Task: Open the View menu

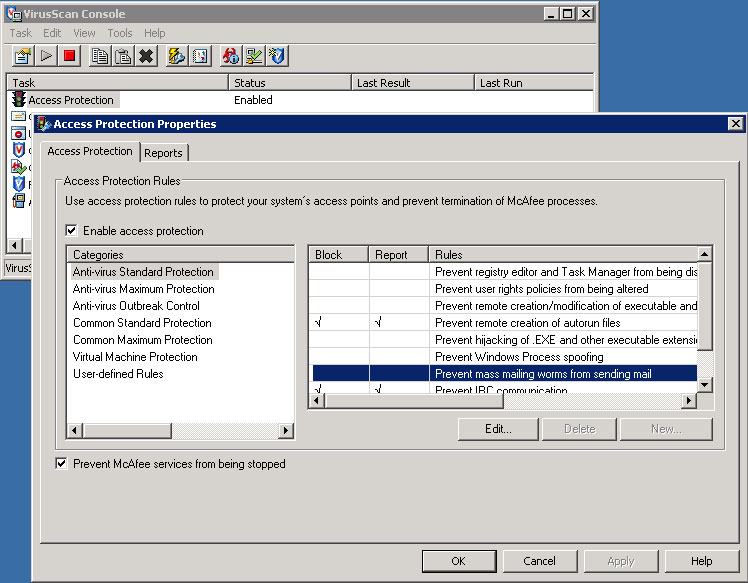Action: 84,33
